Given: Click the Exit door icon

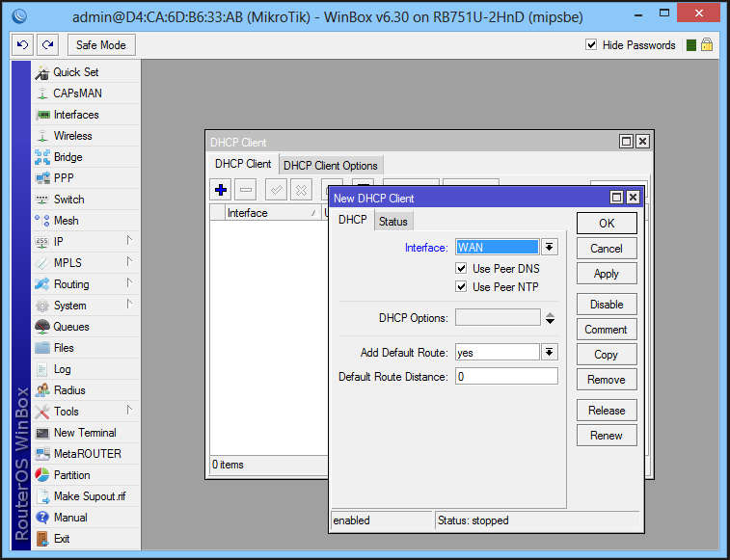Looking at the screenshot, I should pyautogui.click(x=42, y=539).
